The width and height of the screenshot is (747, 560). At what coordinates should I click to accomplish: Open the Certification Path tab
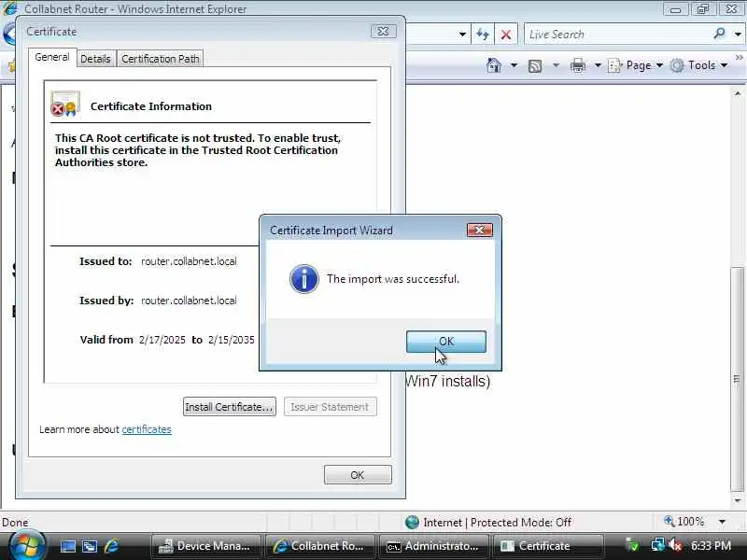point(160,59)
